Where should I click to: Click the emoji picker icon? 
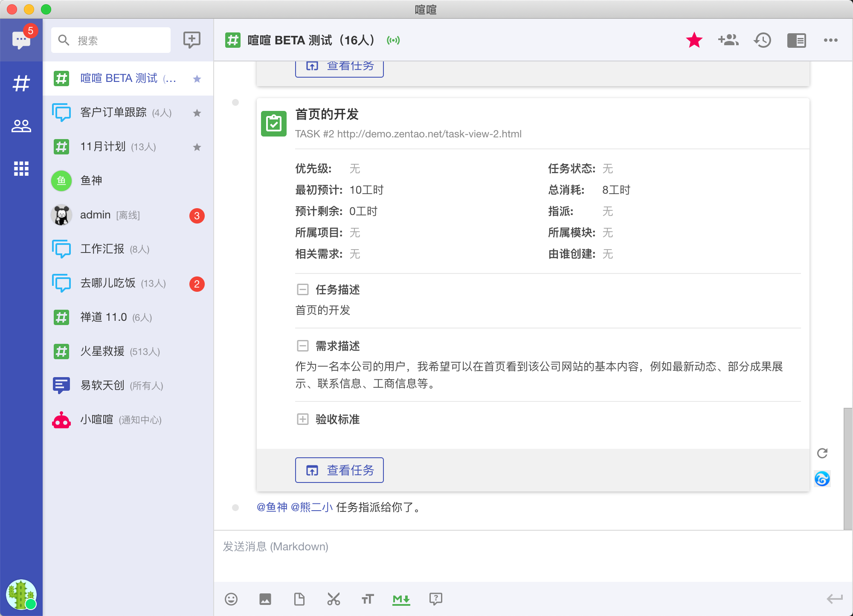click(x=231, y=599)
